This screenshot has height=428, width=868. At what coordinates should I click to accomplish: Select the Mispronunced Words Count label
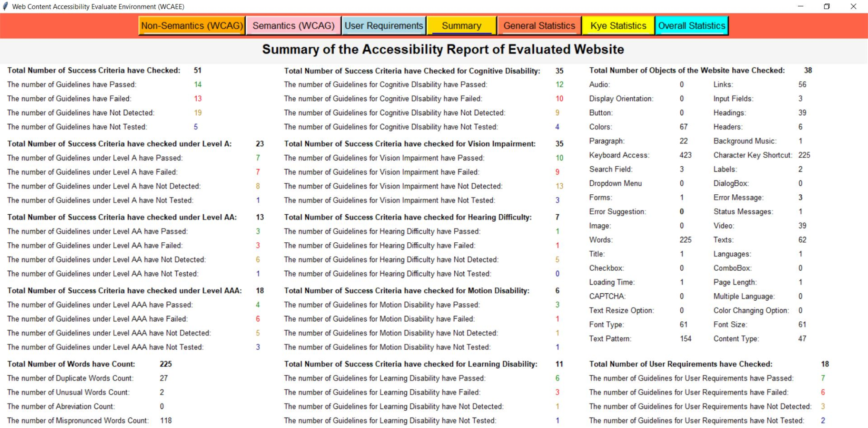pyautogui.click(x=78, y=421)
